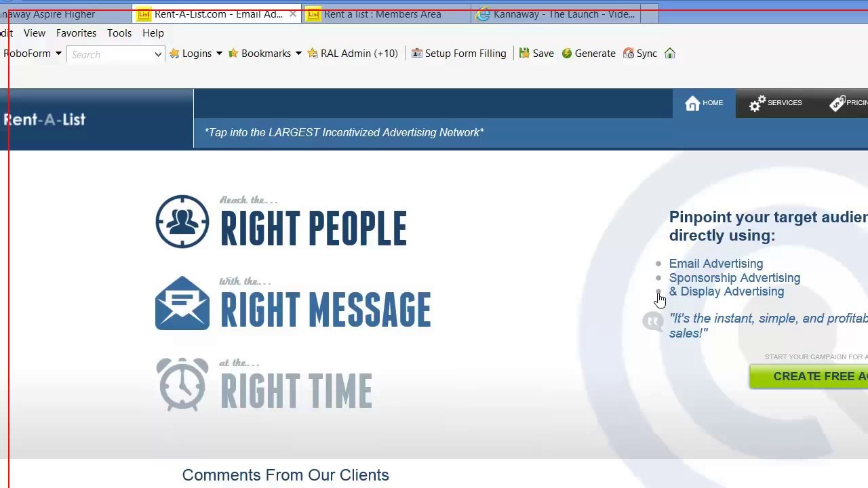Focus the RoboForm Search input field

pyautogui.click(x=111, y=54)
